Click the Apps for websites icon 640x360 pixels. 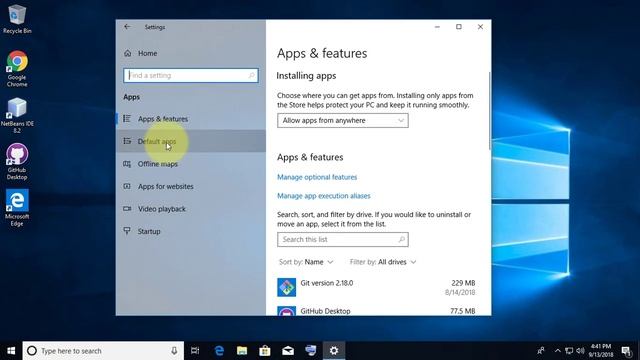127,186
